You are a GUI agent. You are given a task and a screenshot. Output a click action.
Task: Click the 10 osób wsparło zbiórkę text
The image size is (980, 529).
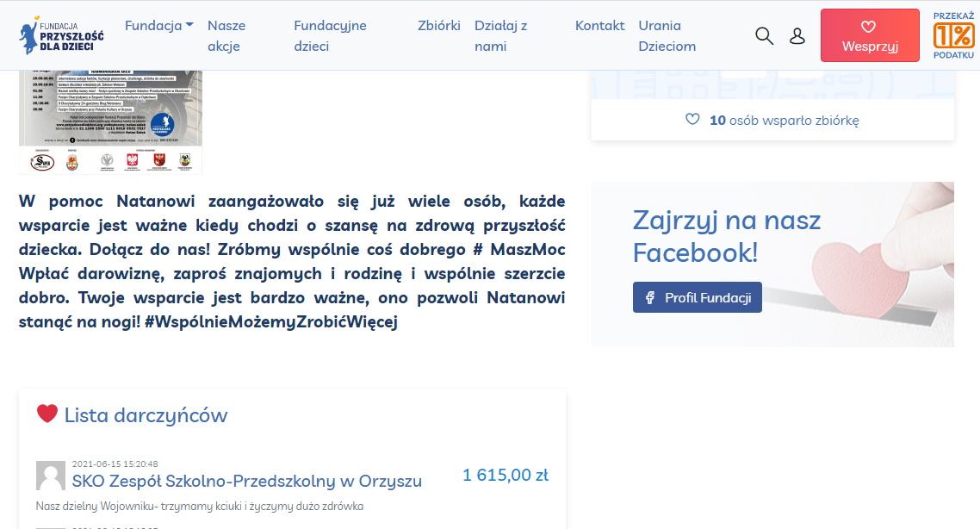[x=785, y=120]
